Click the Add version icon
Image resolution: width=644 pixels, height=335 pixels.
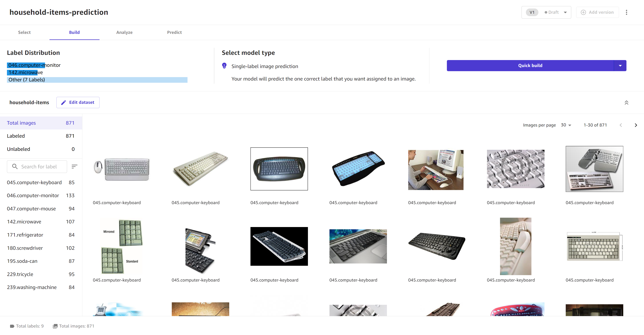pos(583,12)
